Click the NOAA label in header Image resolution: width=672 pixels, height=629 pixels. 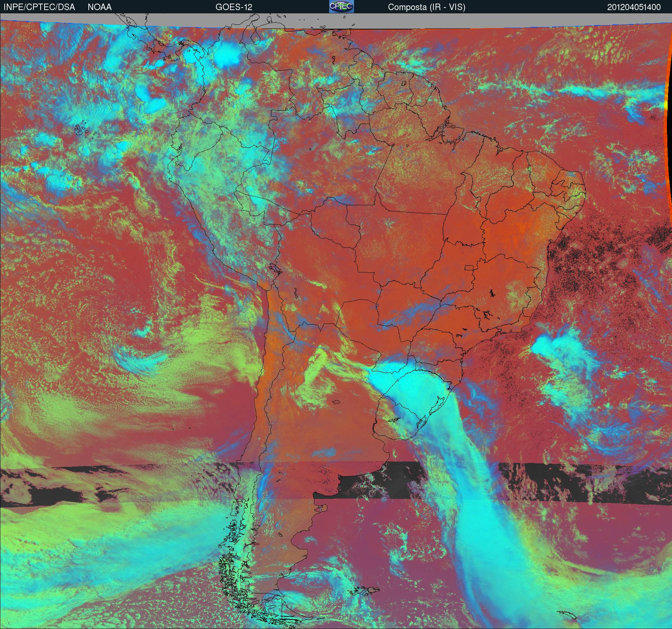100,7
